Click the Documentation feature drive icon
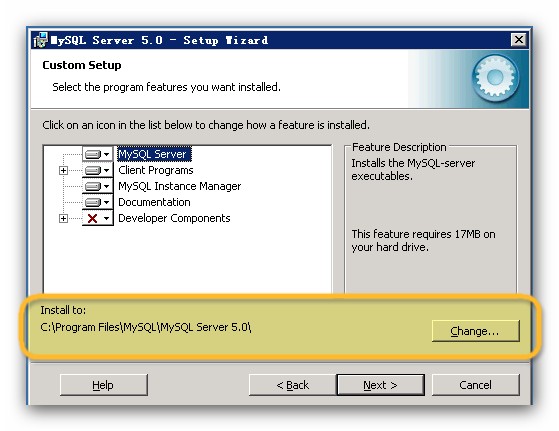Image resolution: width=559 pixels, height=431 pixels. tap(93, 202)
